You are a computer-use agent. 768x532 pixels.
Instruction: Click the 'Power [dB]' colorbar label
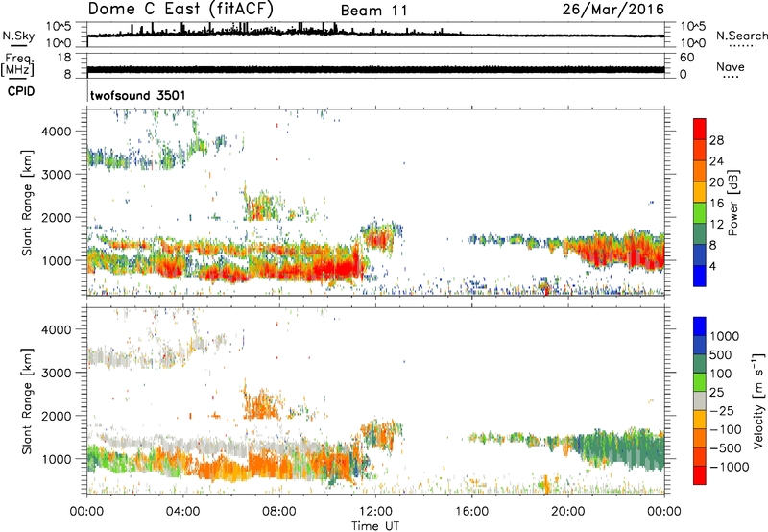click(732, 203)
